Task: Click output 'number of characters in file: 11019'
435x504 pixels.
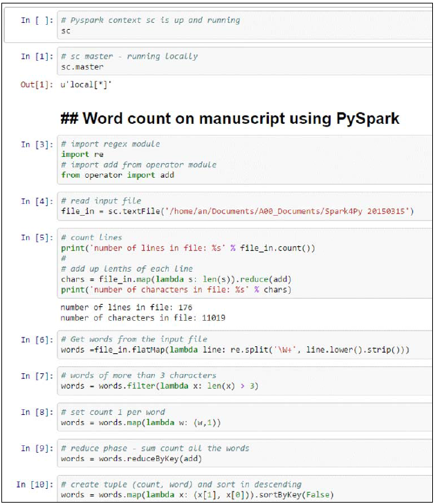Action: (142, 318)
